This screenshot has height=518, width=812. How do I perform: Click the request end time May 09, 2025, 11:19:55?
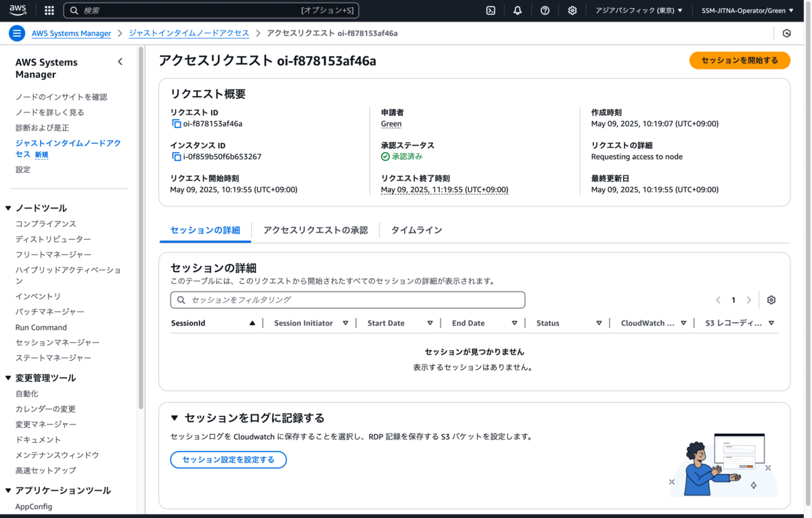445,190
